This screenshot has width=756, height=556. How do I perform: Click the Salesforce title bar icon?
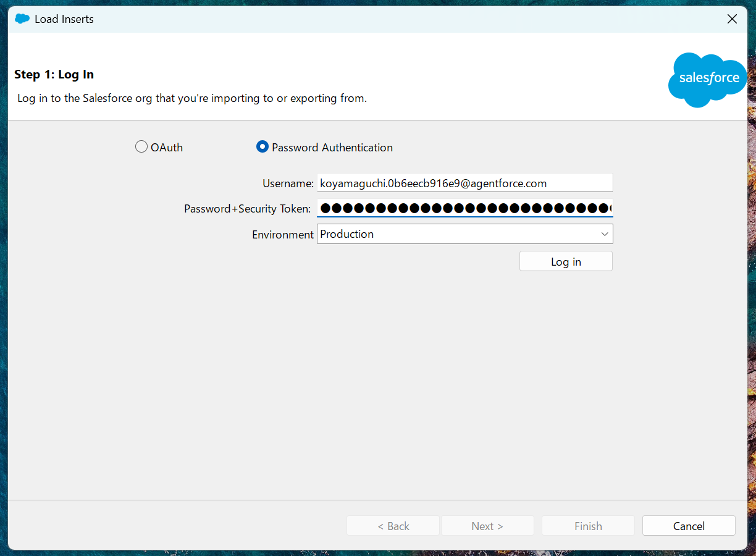[22, 19]
